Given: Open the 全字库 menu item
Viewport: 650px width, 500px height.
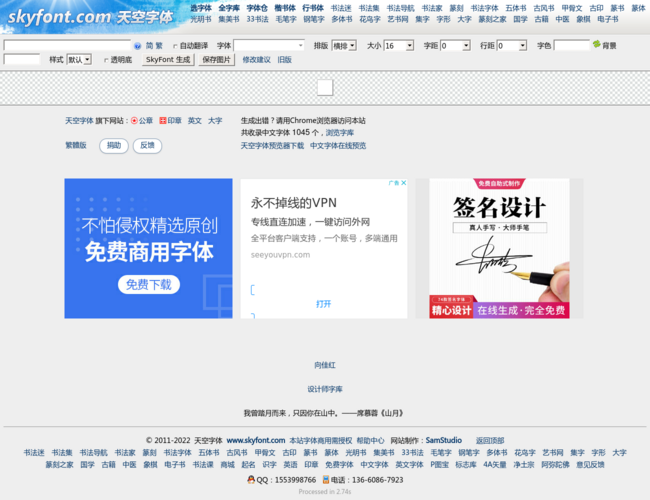Looking at the screenshot, I should pyautogui.click(x=229, y=8).
